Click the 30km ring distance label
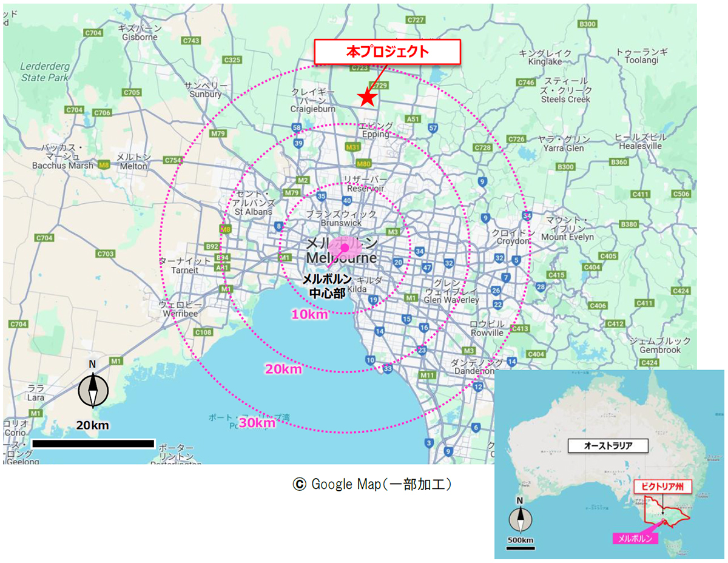 pos(257,423)
